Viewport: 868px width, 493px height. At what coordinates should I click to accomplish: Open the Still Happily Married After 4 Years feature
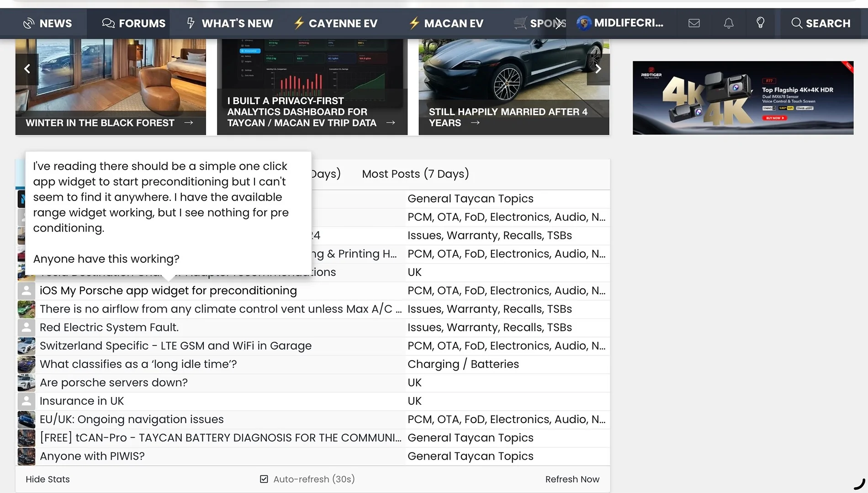(514, 87)
